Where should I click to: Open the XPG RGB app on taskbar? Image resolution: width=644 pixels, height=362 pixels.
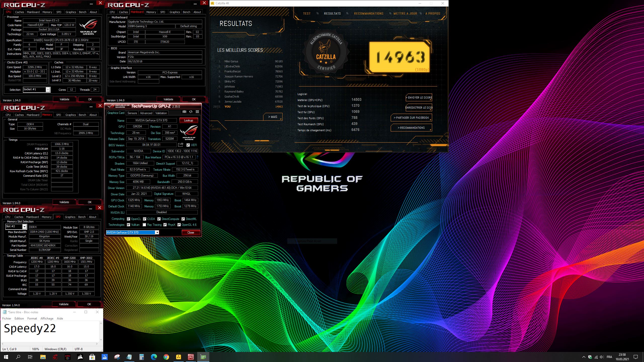coord(67,357)
